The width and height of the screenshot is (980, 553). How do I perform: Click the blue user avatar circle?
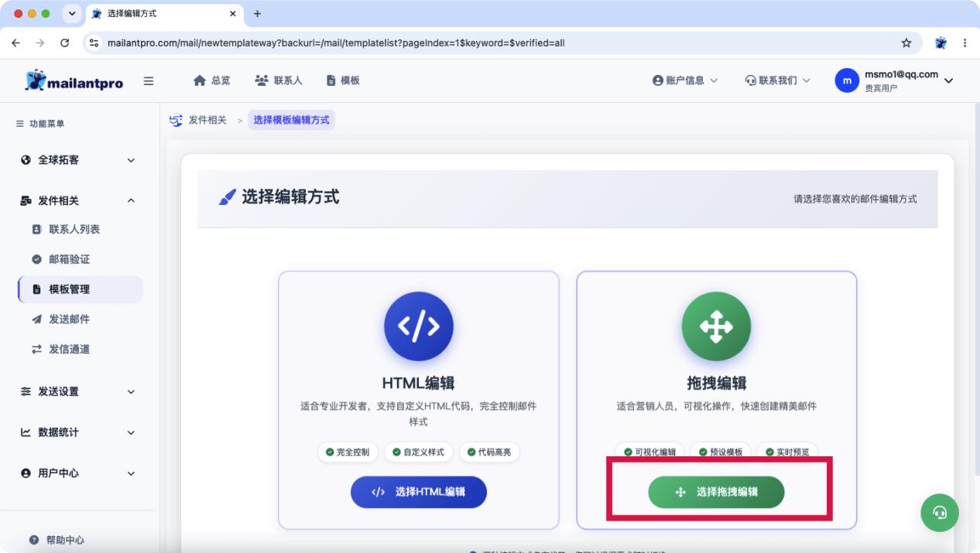[x=847, y=80]
